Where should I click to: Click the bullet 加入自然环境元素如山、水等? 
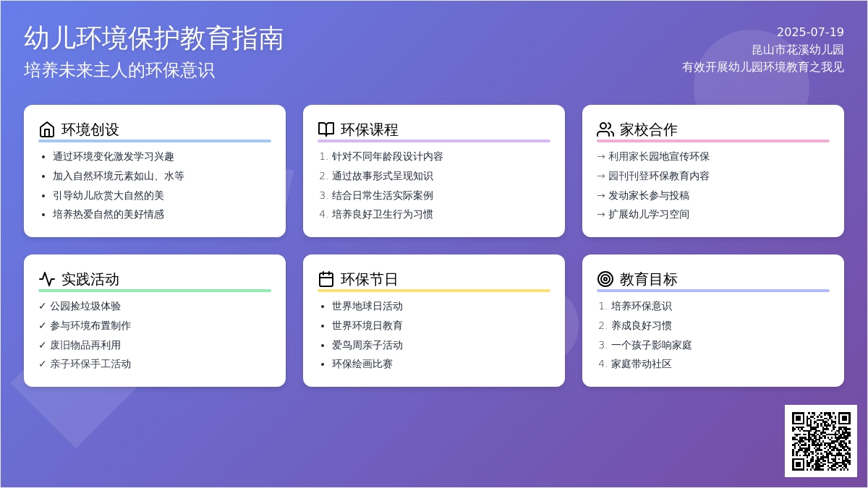(x=119, y=176)
